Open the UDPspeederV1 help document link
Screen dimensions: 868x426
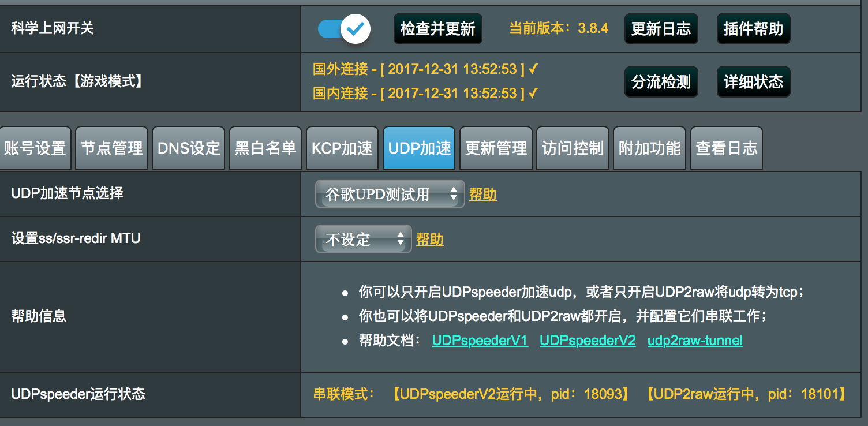[x=480, y=340]
